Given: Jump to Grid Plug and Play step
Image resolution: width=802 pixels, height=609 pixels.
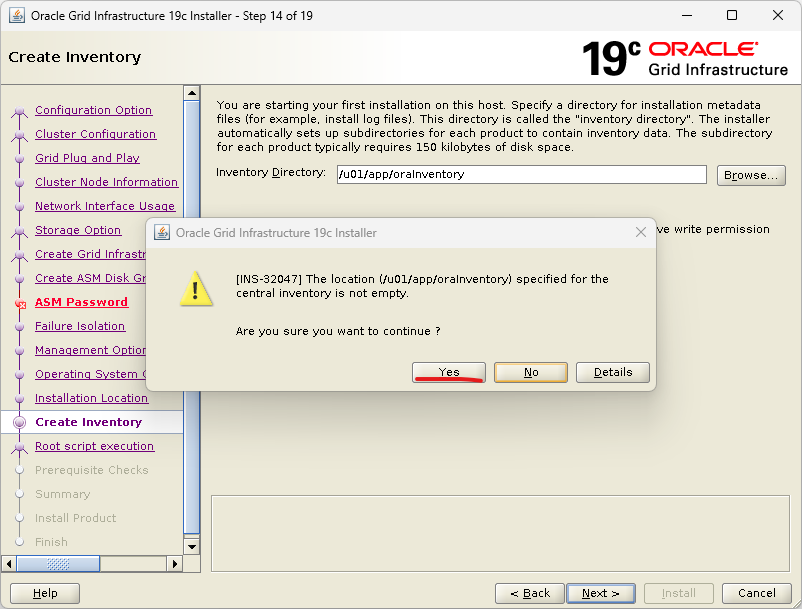Looking at the screenshot, I should [87, 158].
